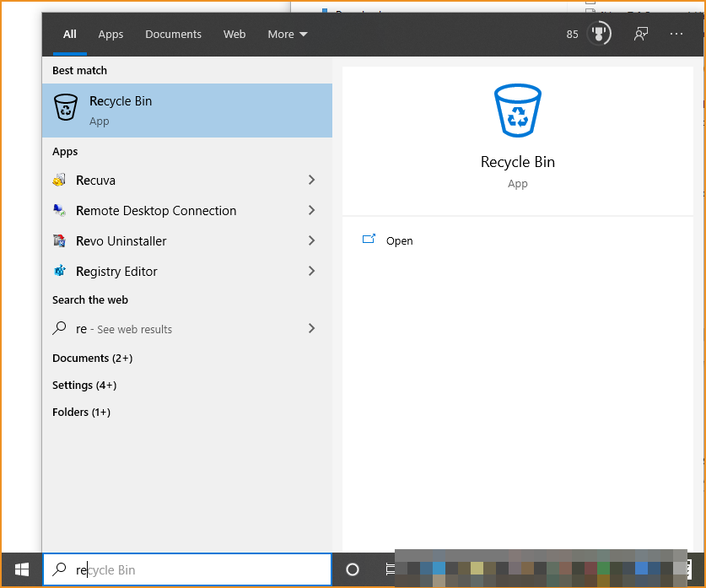The width and height of the screenshot is (706, 588).
Task: Switch to the Documents tab
Action: coord(174,35)
